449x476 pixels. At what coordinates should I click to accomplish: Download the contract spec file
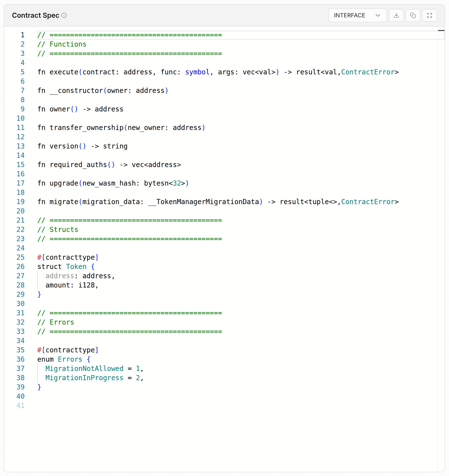(396, 15)
